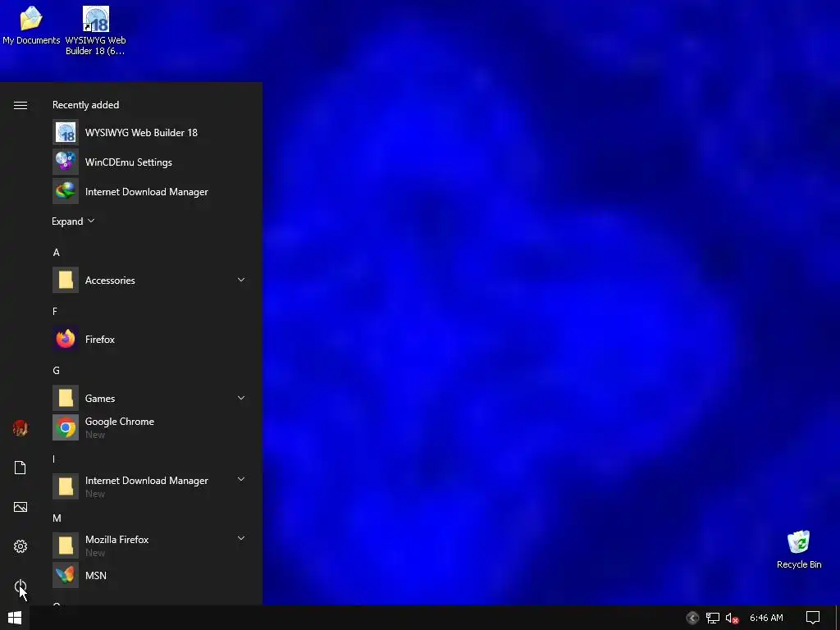Click the letter G section header
Viewport: 840px width, 630px height.
(x=57, y=370)
